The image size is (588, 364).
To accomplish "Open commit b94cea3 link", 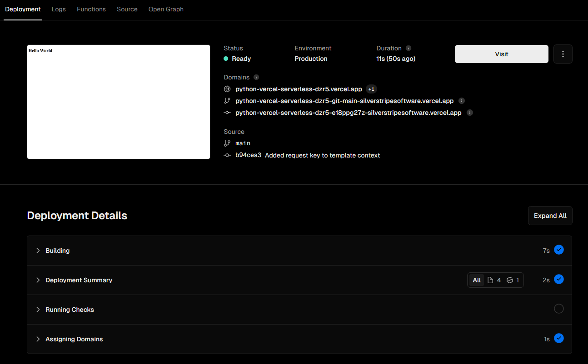I will [248, 155].
